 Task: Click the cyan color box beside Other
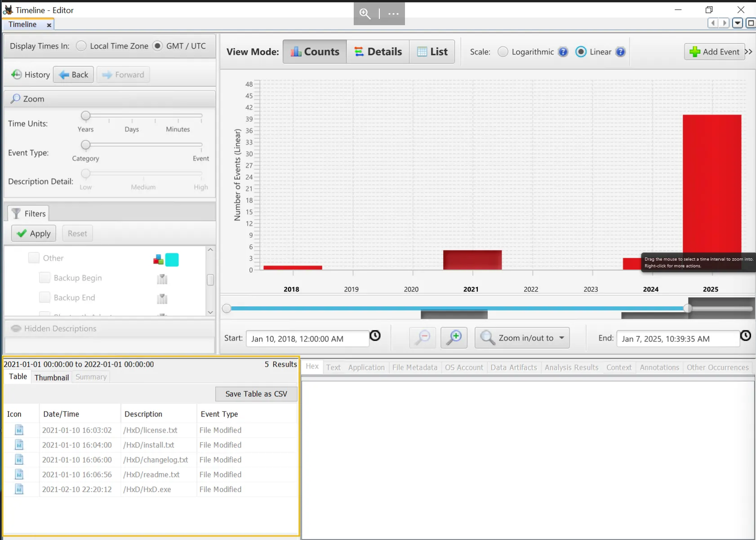tap(172, 260)
